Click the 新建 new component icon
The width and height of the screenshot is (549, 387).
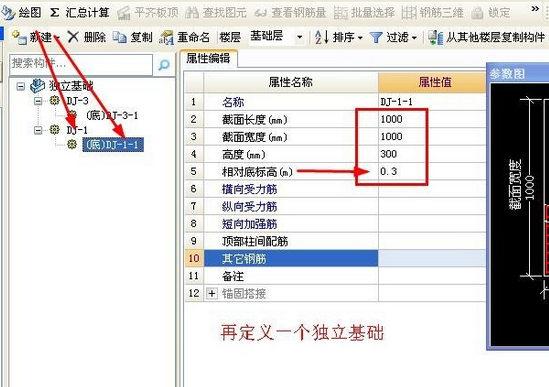(x=19, y=37)
